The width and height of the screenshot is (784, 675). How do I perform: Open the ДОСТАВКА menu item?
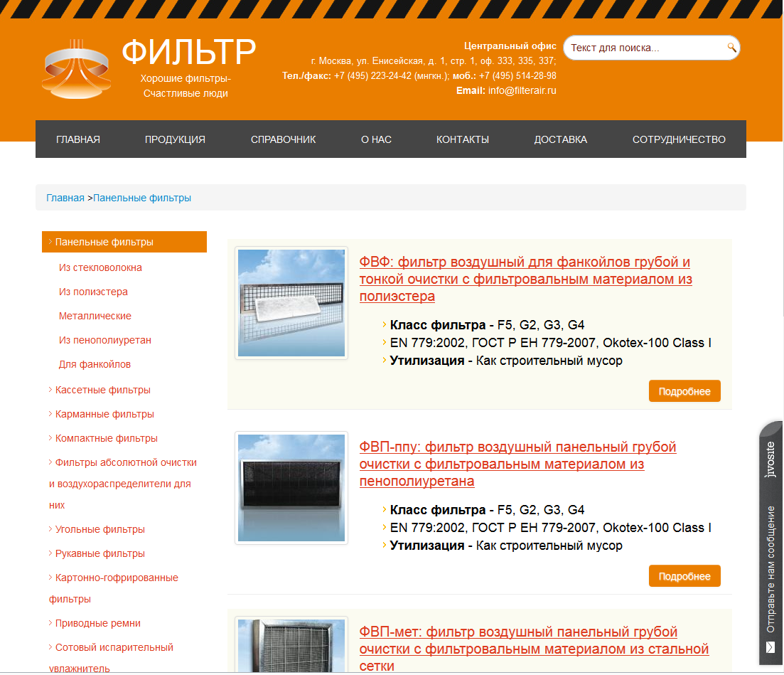(561, 139)
